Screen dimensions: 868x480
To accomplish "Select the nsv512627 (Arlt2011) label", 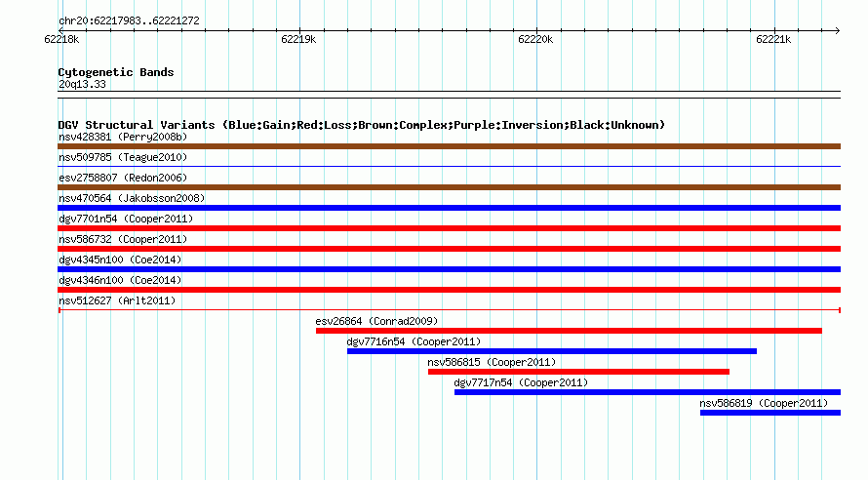I will tap(117, 300).
